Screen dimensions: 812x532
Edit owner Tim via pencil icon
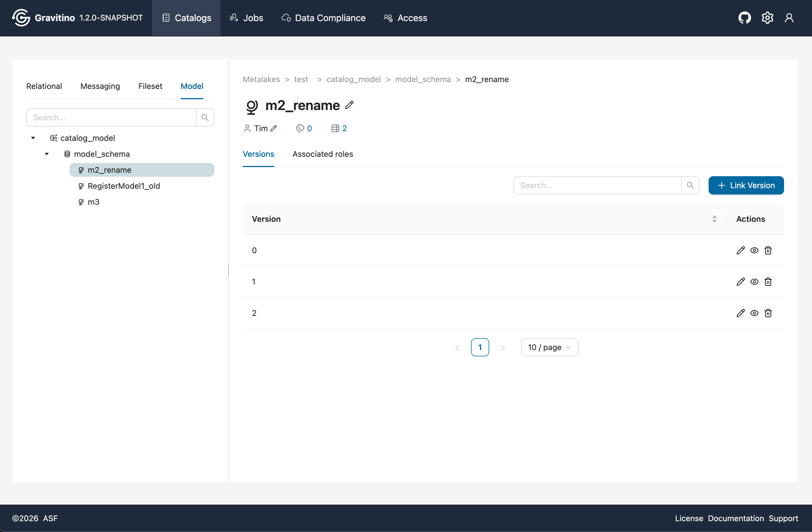pyautogui.click(x=274, y=128)
